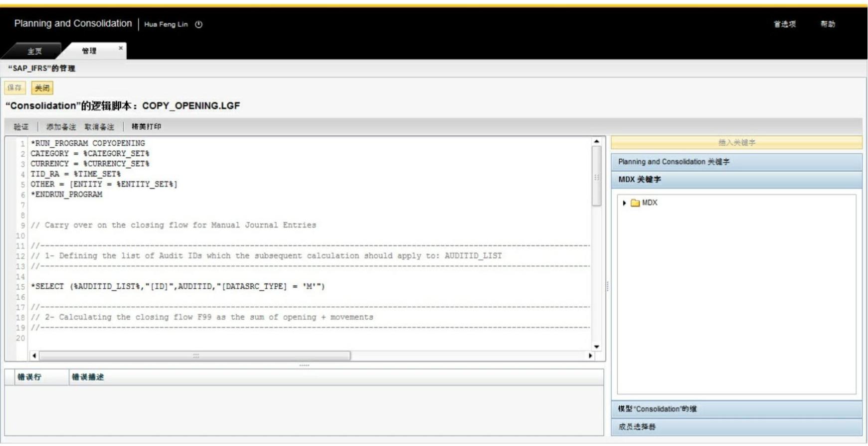Open 首选项 preferences
The image size is (868, 446).
click(785, 24)
